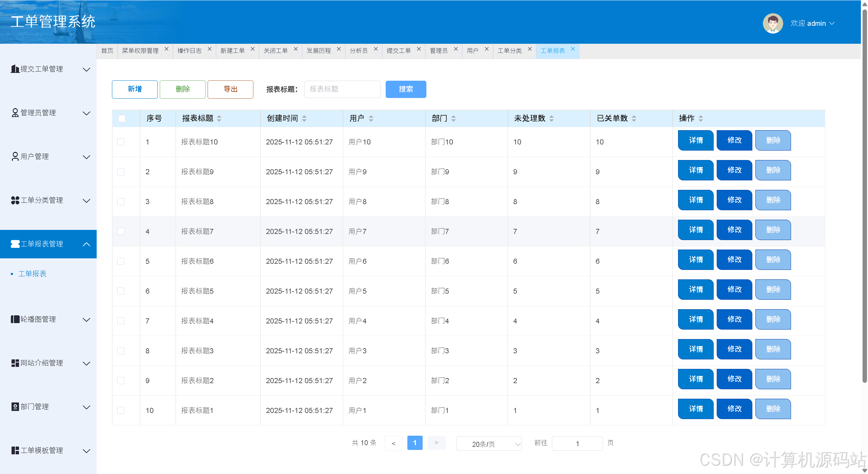Viewport: 868px width, 474px height.
Task: Open the 欢迎 admin dropdown arrow
Action: (832, 23)
